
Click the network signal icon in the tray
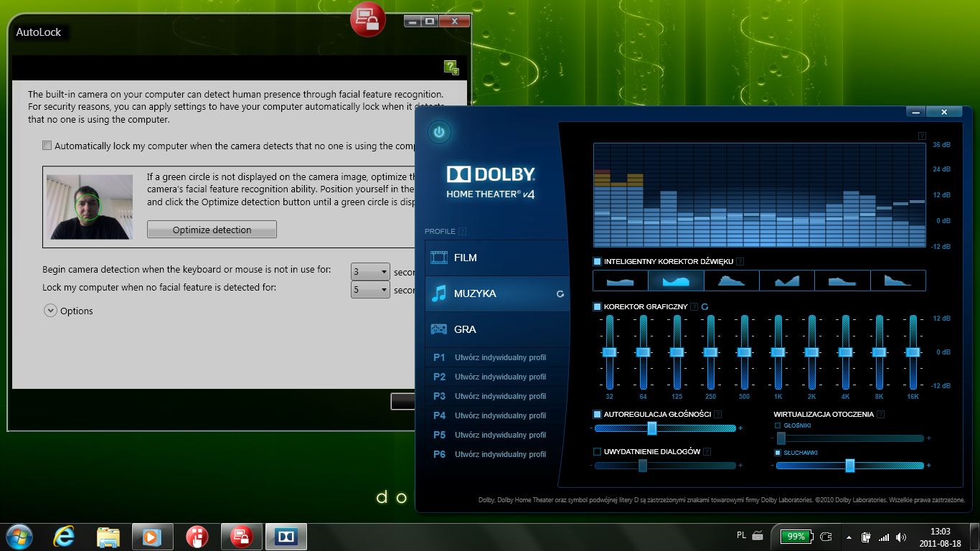884,537
